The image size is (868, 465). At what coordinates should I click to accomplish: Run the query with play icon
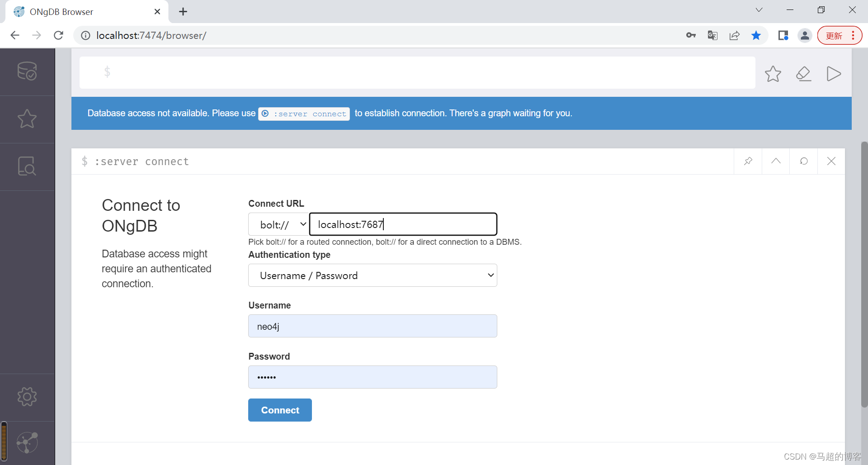pos(834,74)
